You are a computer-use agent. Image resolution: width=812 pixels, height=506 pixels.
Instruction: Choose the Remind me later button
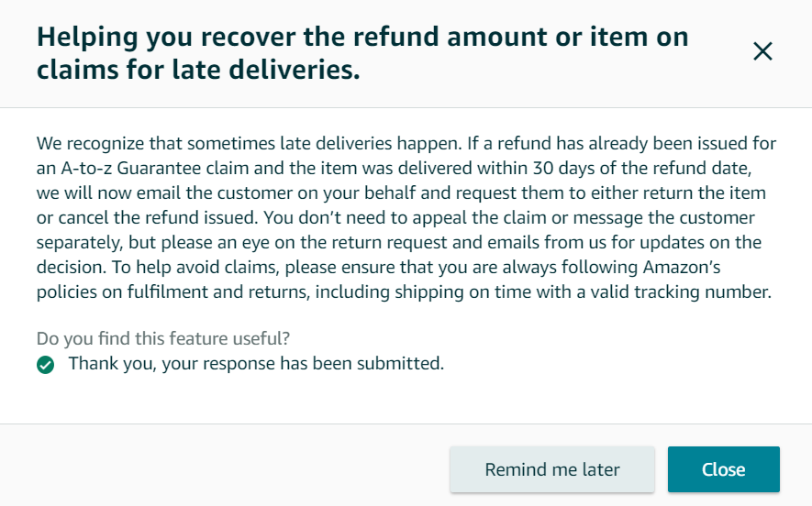pos(552,469)
